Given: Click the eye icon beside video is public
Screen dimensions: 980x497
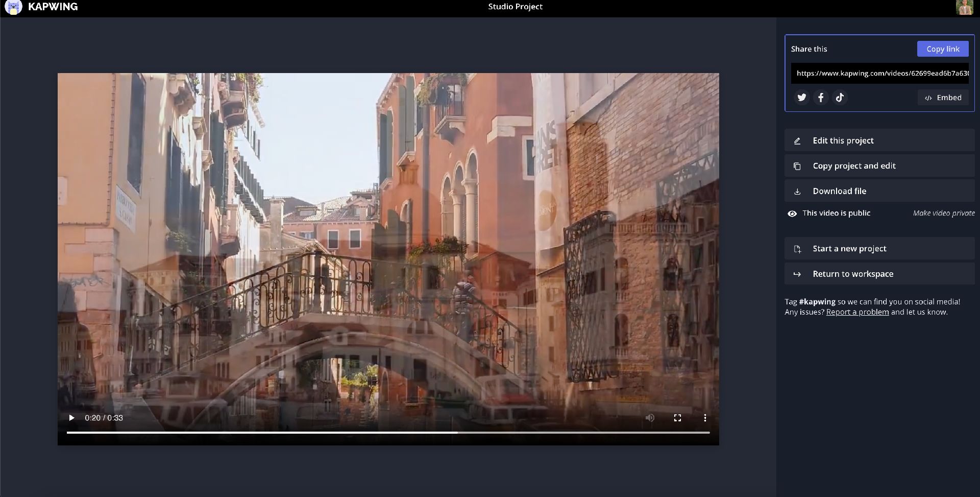Looking at the screenshot, I should click(x=792, y=214).
